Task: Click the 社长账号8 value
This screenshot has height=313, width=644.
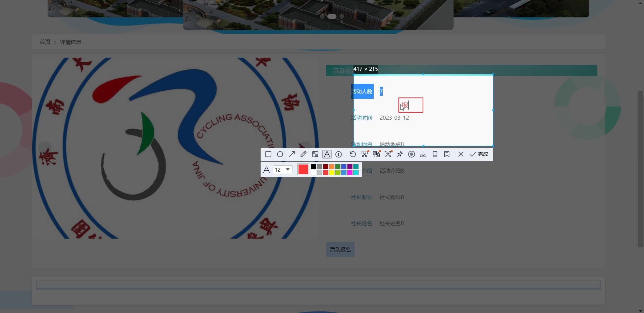Action: coord(391,197)
